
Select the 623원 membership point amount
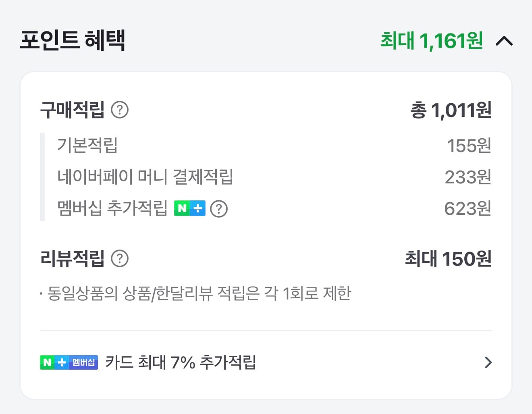click(x=468, y=208)
